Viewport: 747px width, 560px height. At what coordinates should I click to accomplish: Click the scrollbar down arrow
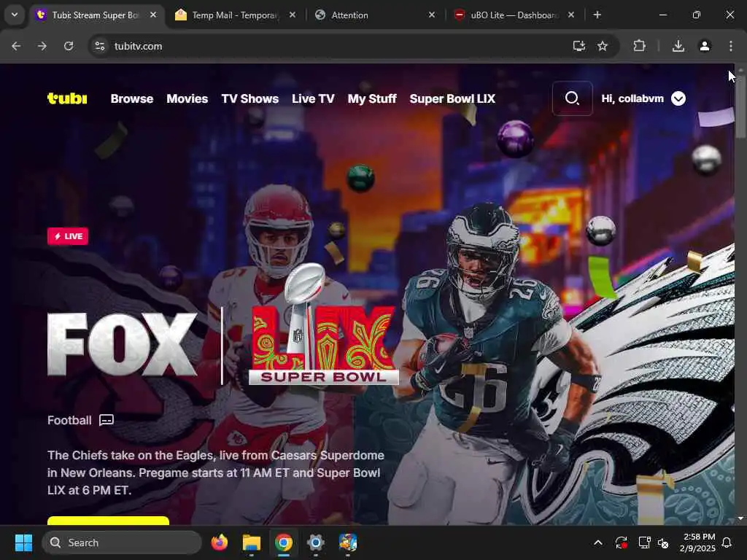click(740, 518)
